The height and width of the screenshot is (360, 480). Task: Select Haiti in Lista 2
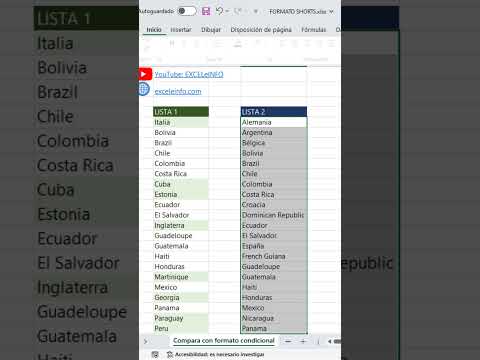pos(274,287)
